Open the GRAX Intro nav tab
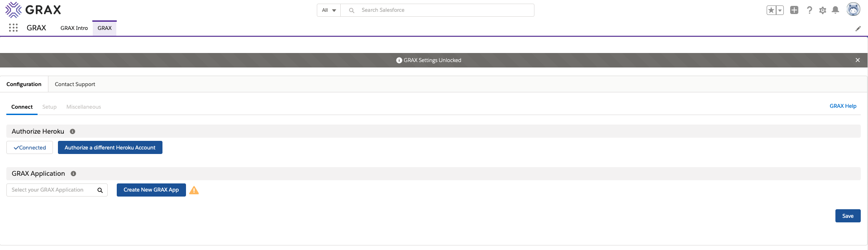Screen dimensions: 868x250 (74, 28)
